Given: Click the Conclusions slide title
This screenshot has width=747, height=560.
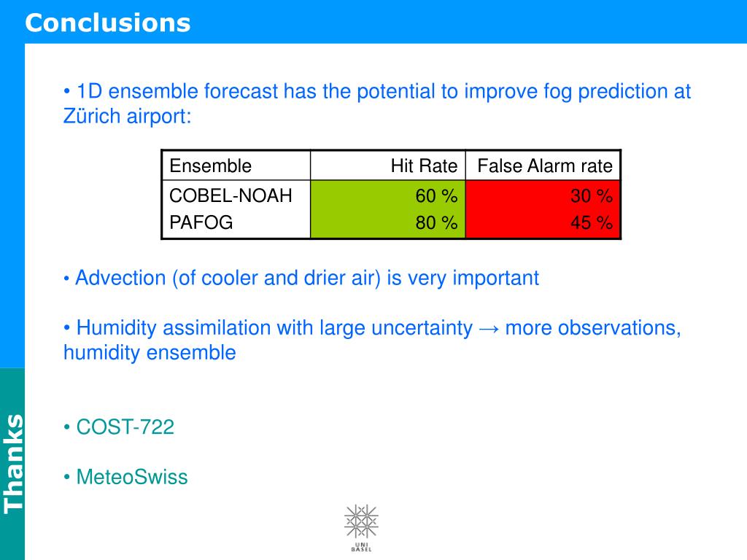Looking at the screenshot, I should 108,23.
